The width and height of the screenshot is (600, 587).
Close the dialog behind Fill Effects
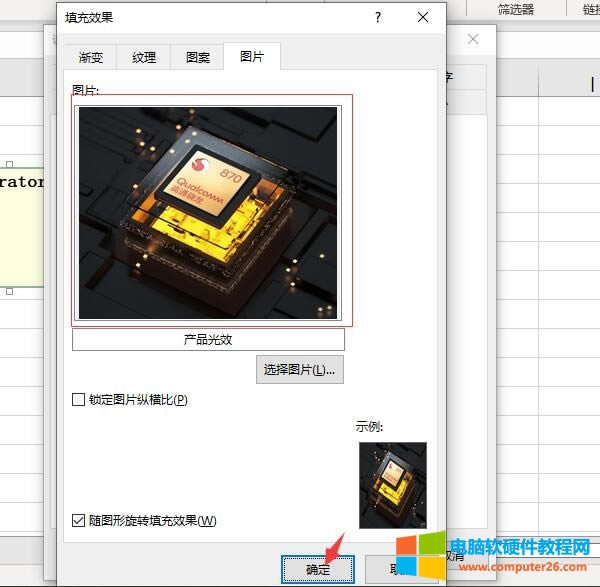click(473, 39)
